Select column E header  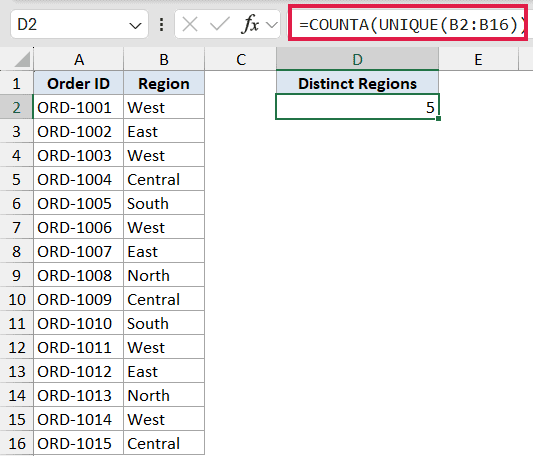pos(478,59)
